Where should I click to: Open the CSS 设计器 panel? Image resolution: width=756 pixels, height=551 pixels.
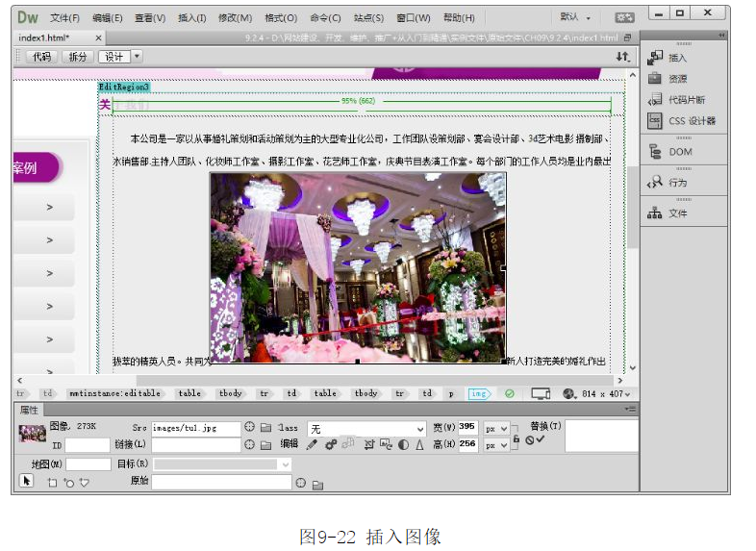[692, 121]
